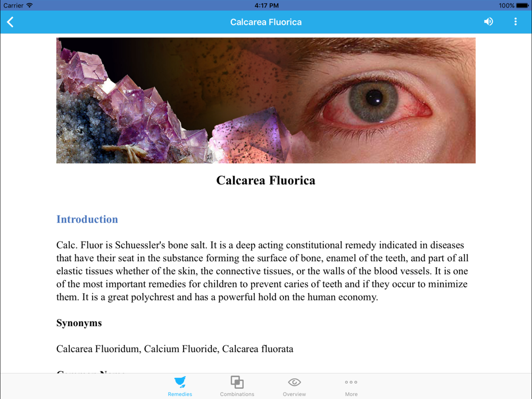532x399 pixels.
Task: Open the More ellipsis icon
Action: [351, 382]
